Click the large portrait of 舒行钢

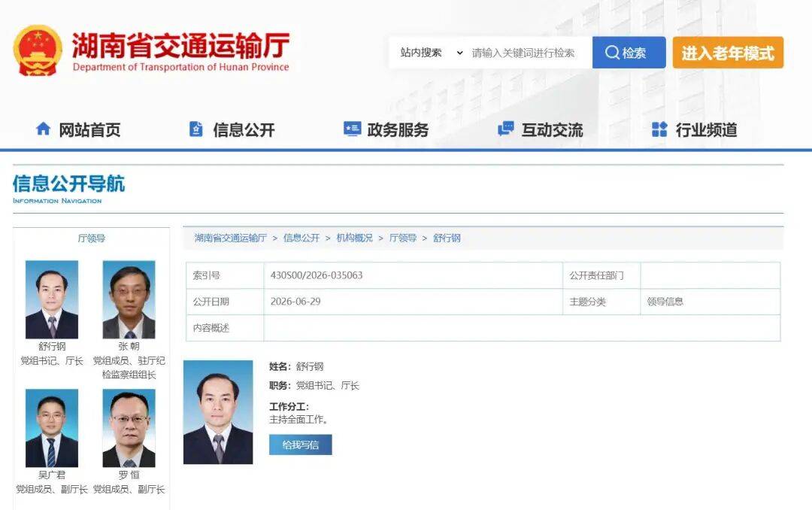pyautogui.click(x=218, y=412)
